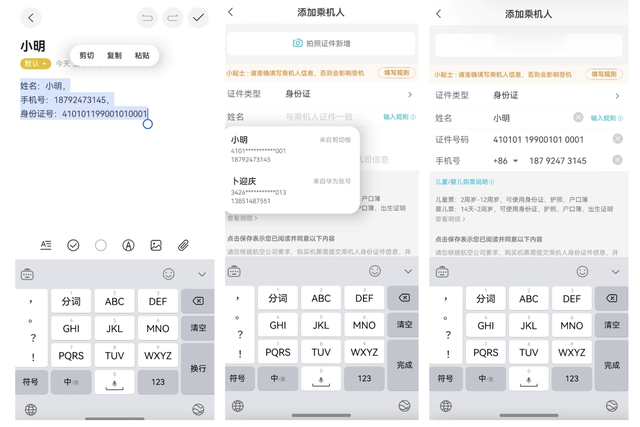The height and width of the screenshot is (427, 640).
Task: Open the yellow 默认 category dropdown
Action: pos(36,64)
